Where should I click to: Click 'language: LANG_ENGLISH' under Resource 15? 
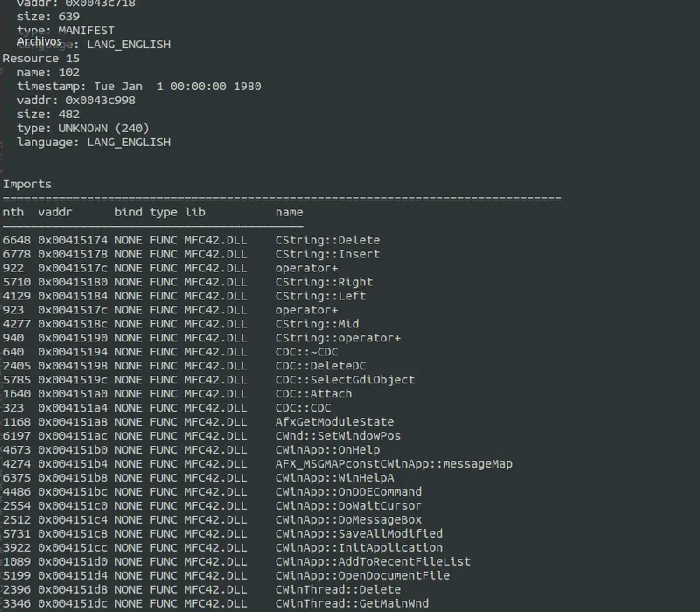point(94,143)
